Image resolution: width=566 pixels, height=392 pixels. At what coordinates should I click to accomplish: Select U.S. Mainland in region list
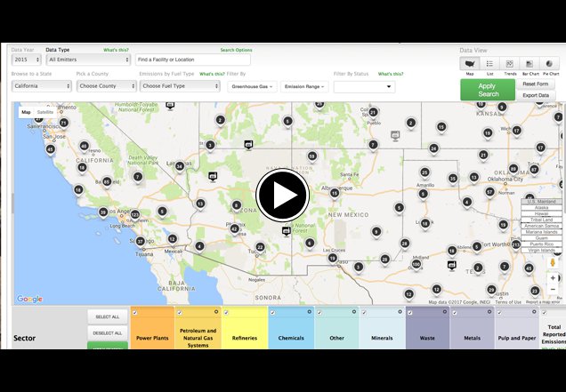click(541, 202)
